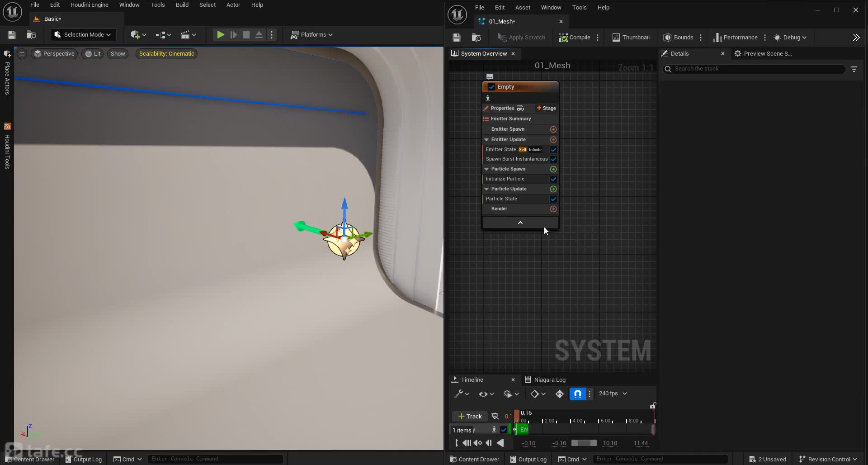Toggle timeline magnet snapping

577,394
